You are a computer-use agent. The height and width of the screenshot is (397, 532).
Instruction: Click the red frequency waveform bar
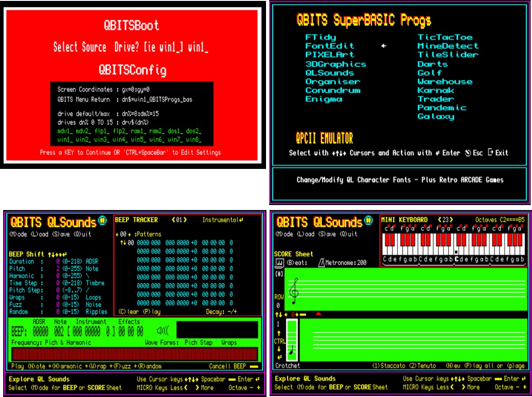coord(135,354)
